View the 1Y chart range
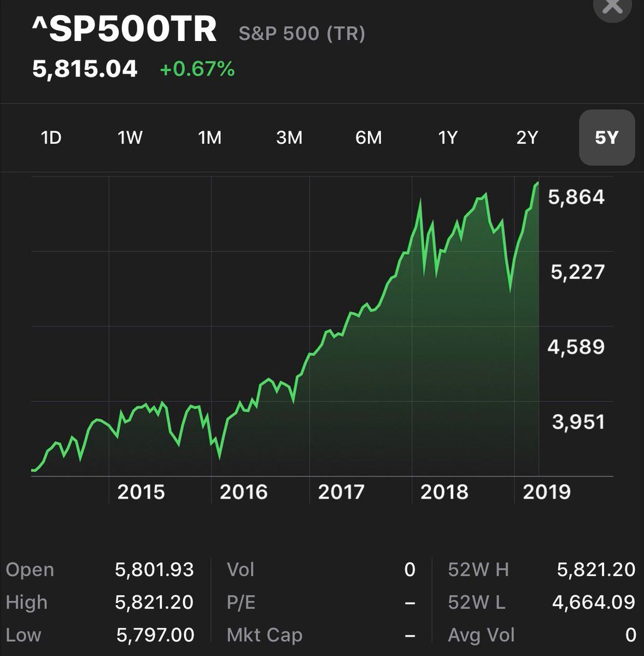The height and width of the screenshot is (656, 644). pyautogui.click(x=448, y=138)
